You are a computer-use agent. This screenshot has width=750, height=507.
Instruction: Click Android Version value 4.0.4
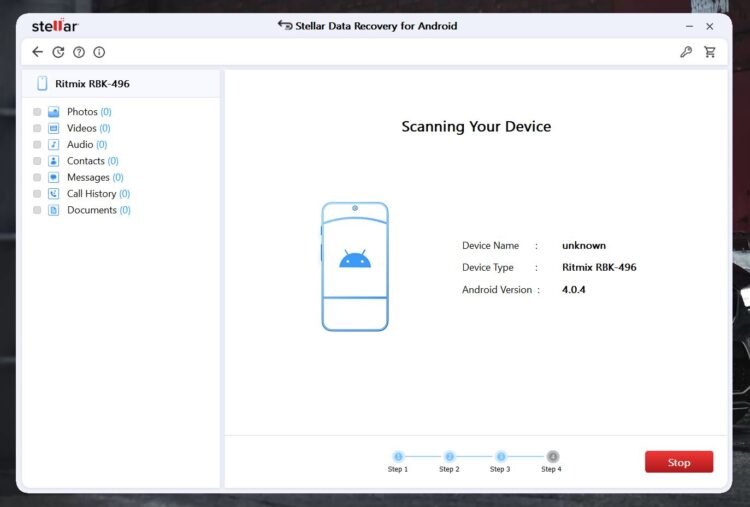[x=574, y=289]
